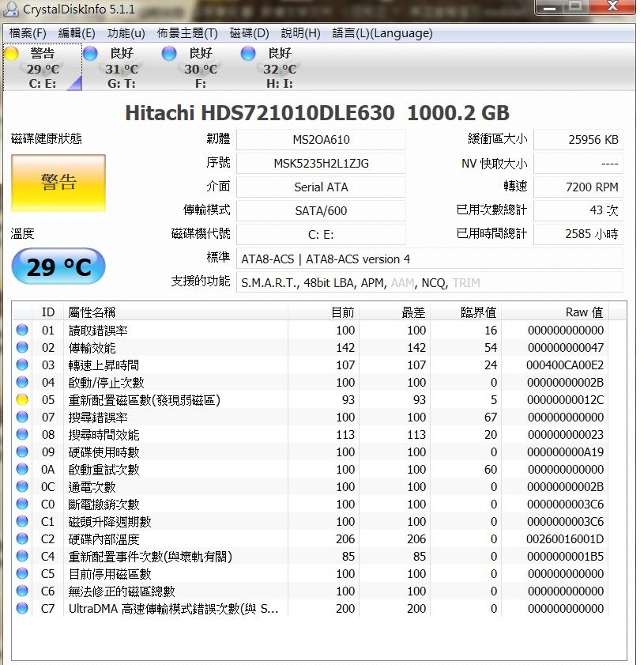The height and width of the screenshot is (665, 644).
Task: Click rotation rate value 7200 RPM
Action: [x=578, y=187]
